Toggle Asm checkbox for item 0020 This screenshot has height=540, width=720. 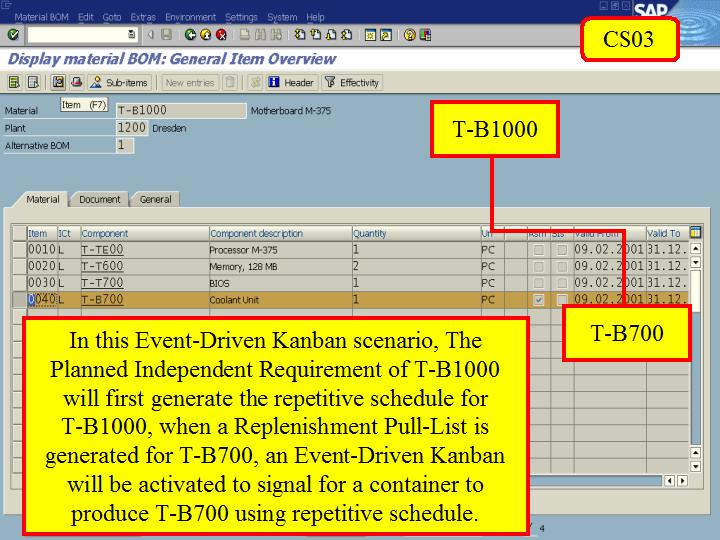click(539, 266)
